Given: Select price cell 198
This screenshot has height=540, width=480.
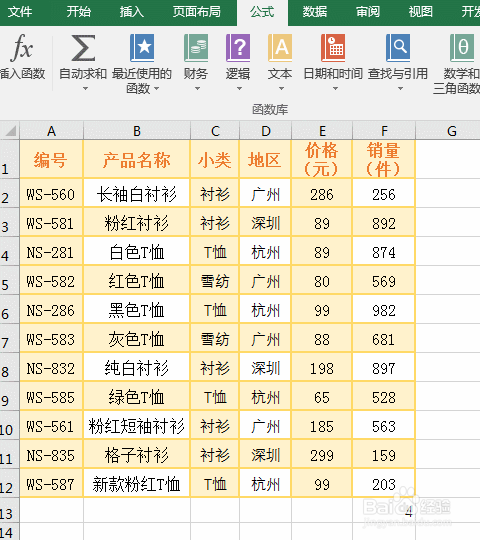Looking at the screenshot, I should click(x=322, y=367).
